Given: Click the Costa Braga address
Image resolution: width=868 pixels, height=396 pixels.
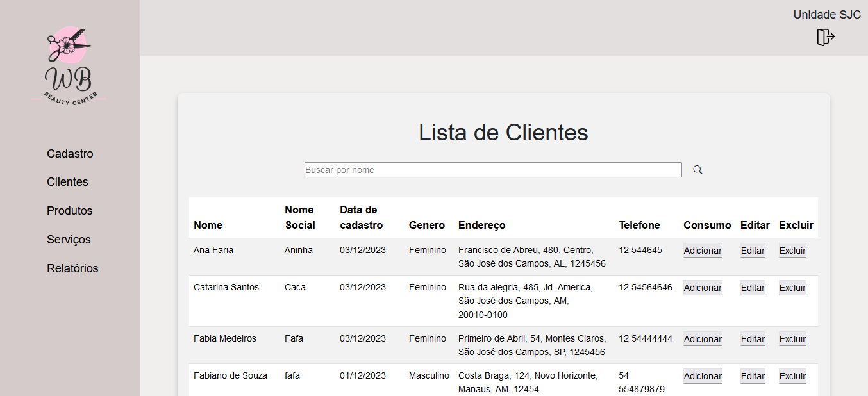Looking at the screenshot, I should point(528,383).
